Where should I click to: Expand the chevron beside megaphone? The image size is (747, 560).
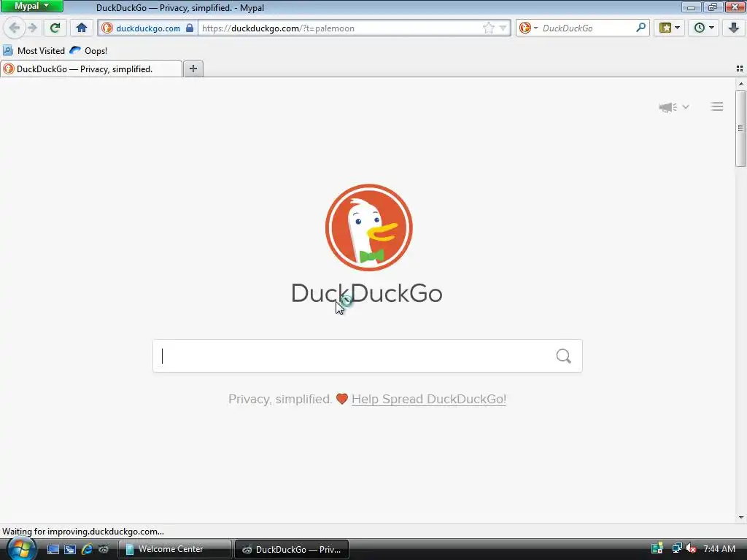click(x=686, y=106)
